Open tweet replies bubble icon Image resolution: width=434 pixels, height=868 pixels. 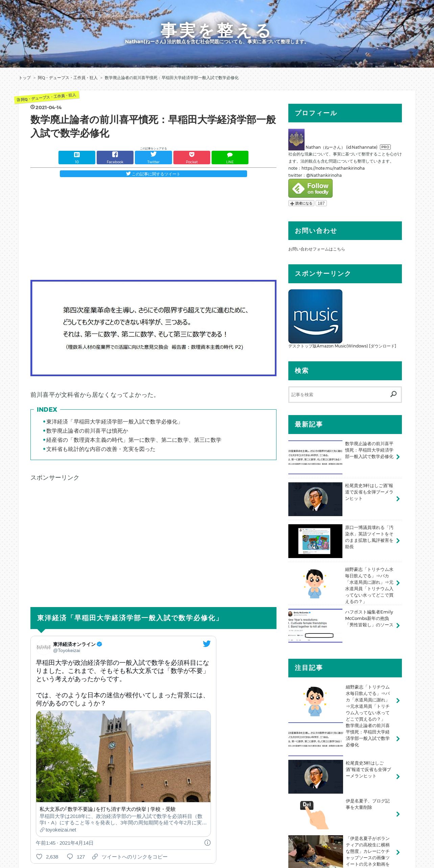point(70,857)
